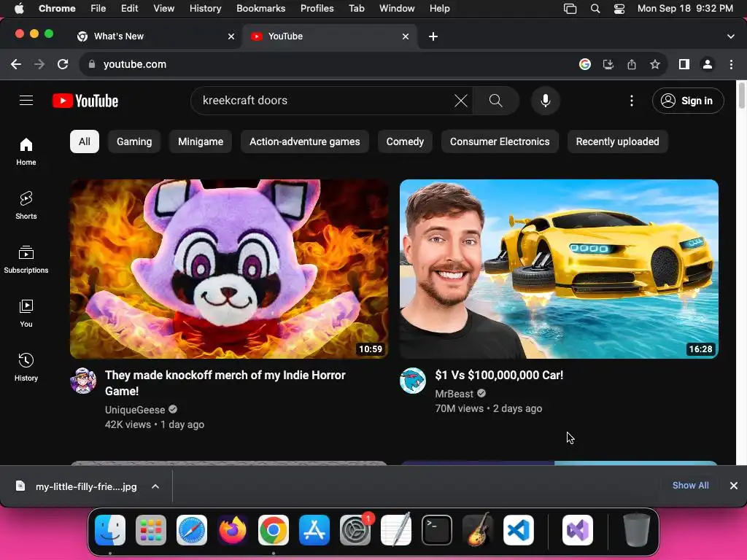Go to Home in the sidebar

click(x=26, y=152)
